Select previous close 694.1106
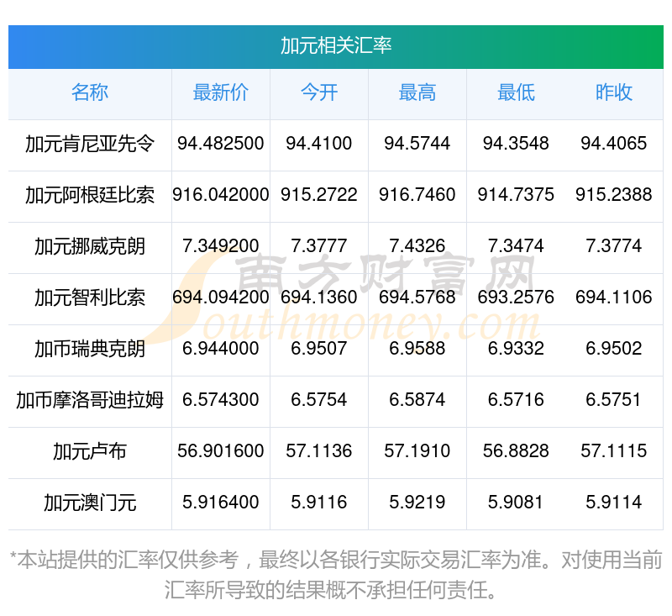 pos(614,297)
